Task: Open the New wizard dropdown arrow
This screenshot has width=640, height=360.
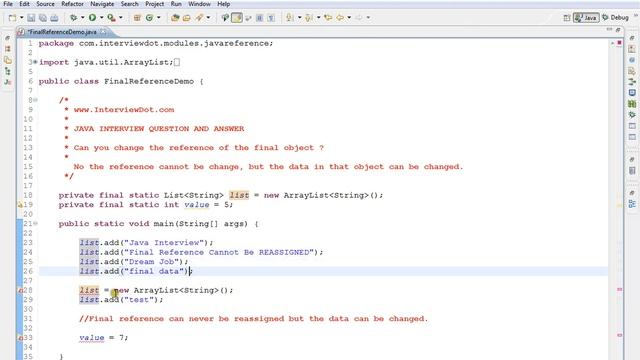Action: pos(22,18)
